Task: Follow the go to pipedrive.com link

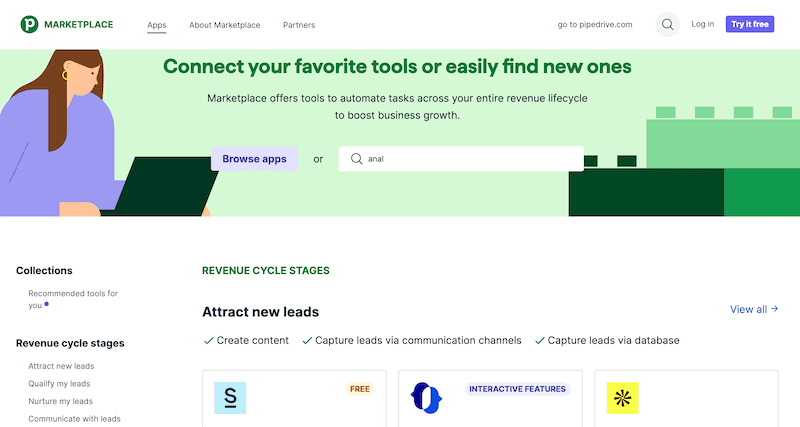Action: [x=595, y=24]
